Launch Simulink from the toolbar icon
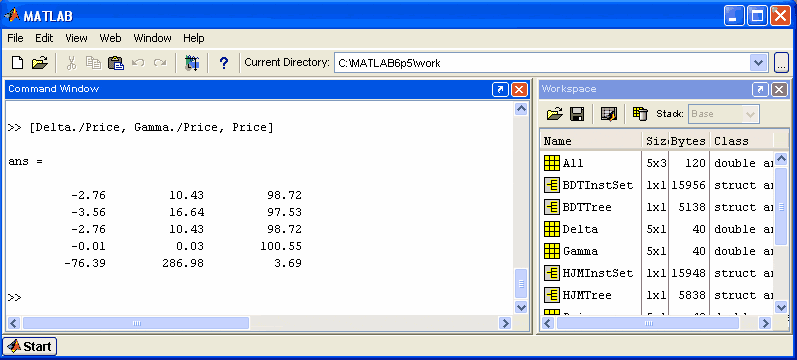The image size is (797, 360). 192,63
